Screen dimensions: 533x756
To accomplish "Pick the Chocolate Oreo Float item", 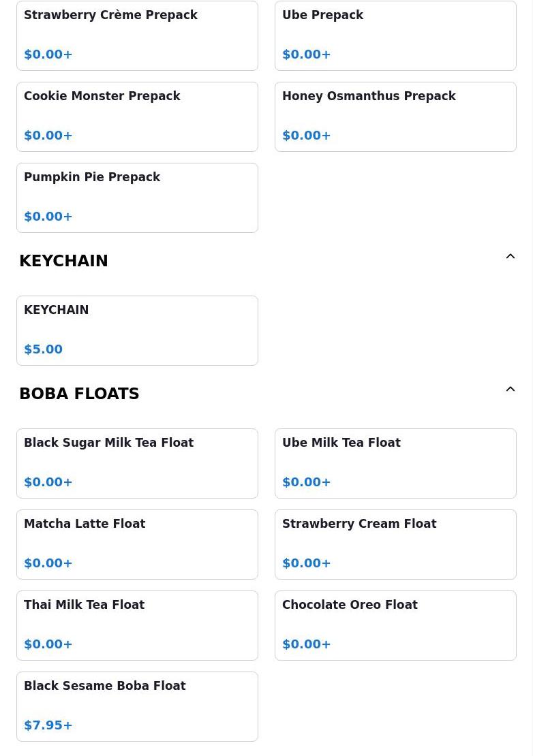I will point(395,625).
